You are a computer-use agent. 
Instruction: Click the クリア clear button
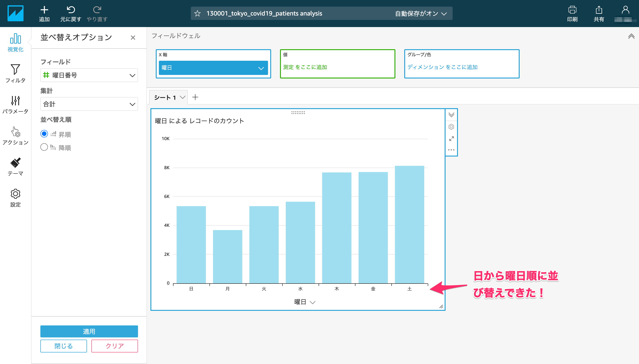pyautogui.click(x=114, y=346)
